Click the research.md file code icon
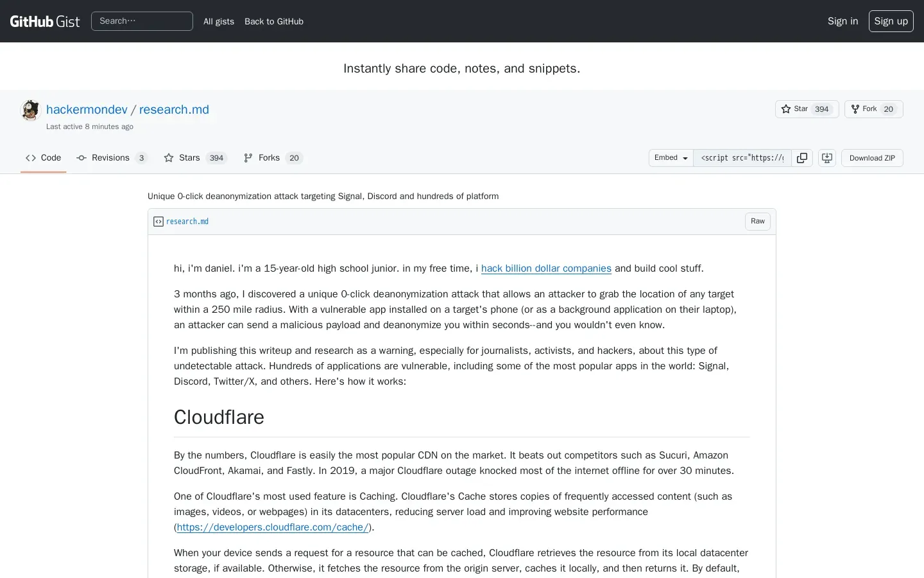Image resolution: width=924 pixels, height=578 pixels. click(158, 222)
